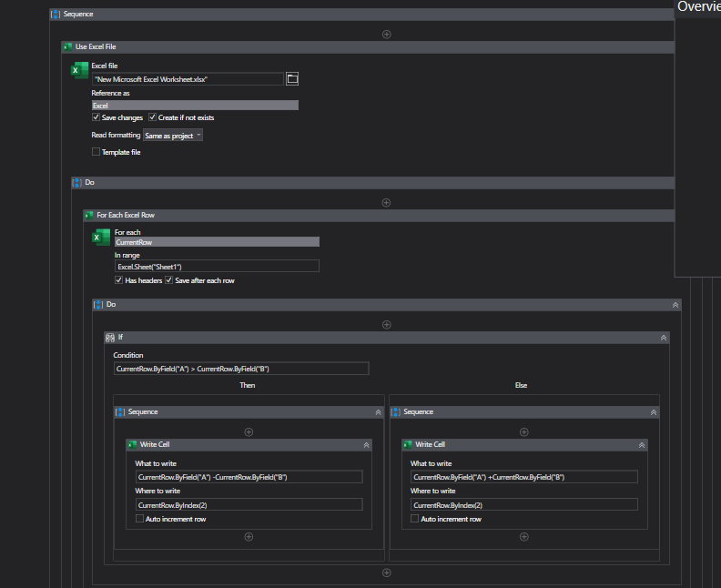This screenshot has width=721, height=588.
Task: Collapse the Else branch Sequence
Action: [653, 412]
